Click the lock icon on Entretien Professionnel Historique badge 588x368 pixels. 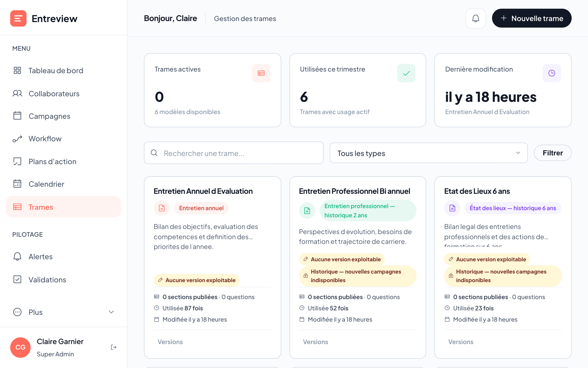306,276
